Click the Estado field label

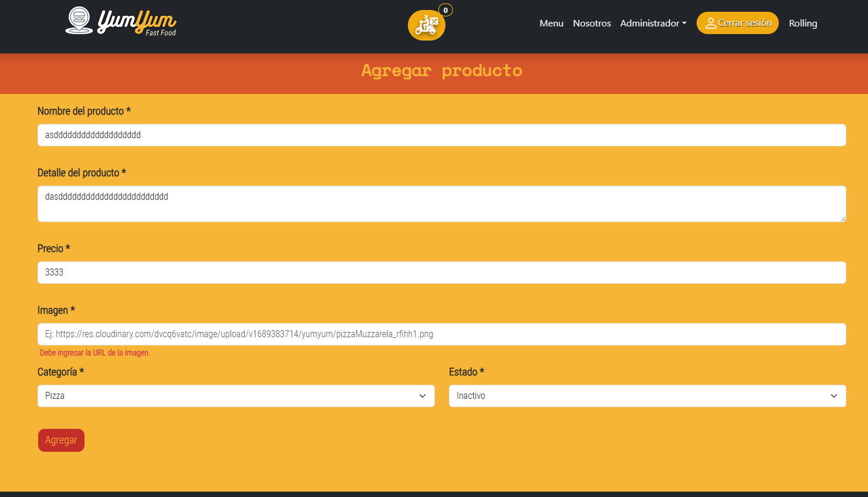[x=466, y=372]
